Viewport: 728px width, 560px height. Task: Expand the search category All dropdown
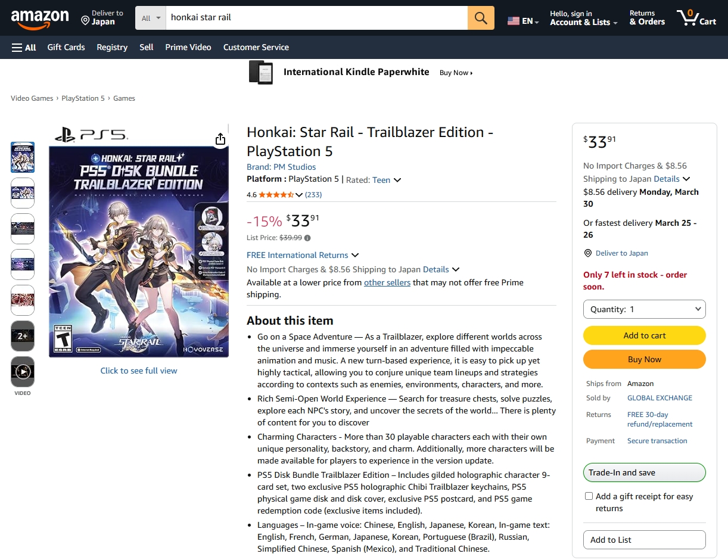coord(151,18)
